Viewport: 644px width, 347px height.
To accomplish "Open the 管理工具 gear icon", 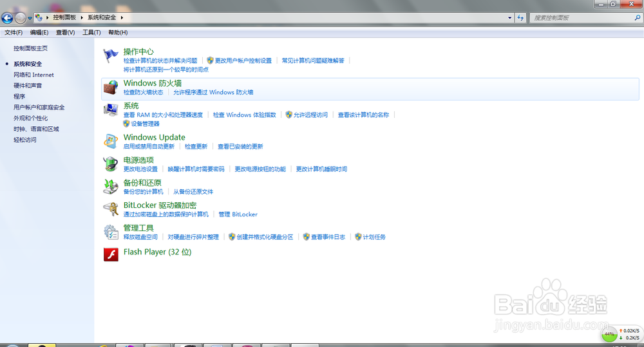I will pyautogui.click(x=111, y=232).
